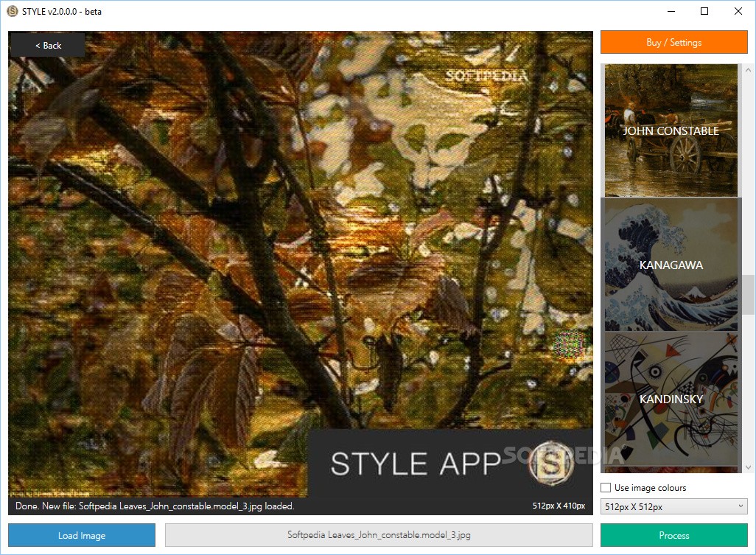Pick the Kandinsky style thumbnail
756x555 pixels.
click(671, 398)
